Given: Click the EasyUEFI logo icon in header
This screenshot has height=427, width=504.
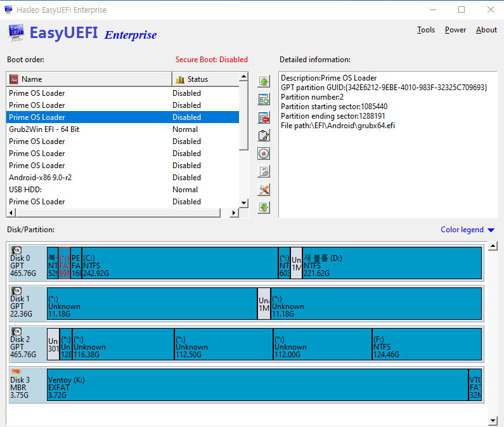Looking at the screenshot, I should pyautogui.click(x=16, y=32).
